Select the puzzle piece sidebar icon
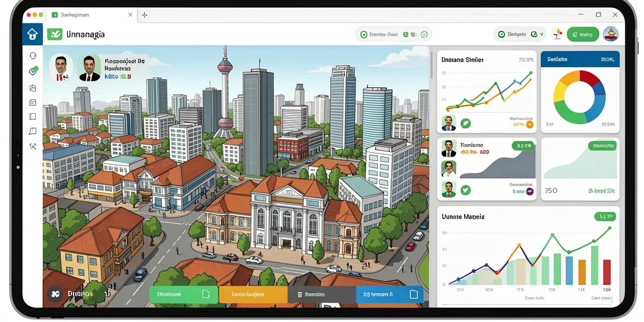The image size is (644, 322). (x=33, y=88)
